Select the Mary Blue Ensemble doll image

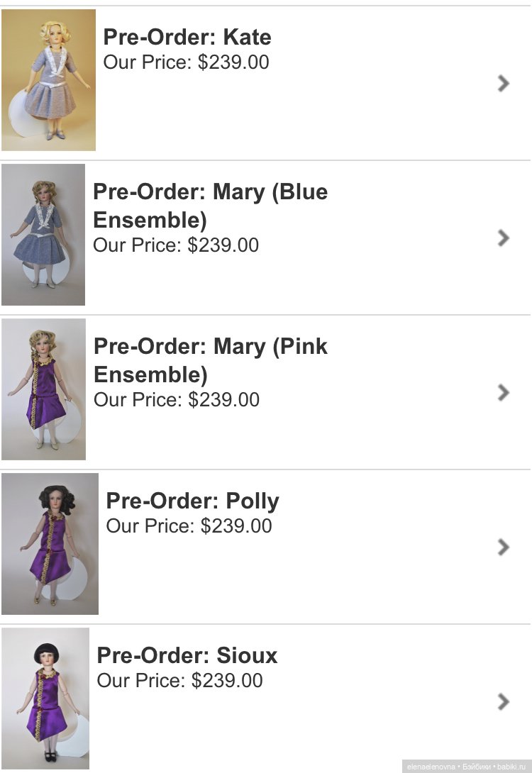click(43, 235)
